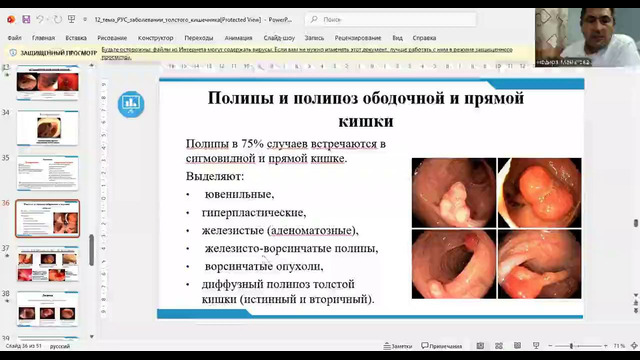Screen dimensions: 640x360
Task: Click the bullet text гиперпластические
Action: pos(253,213)
